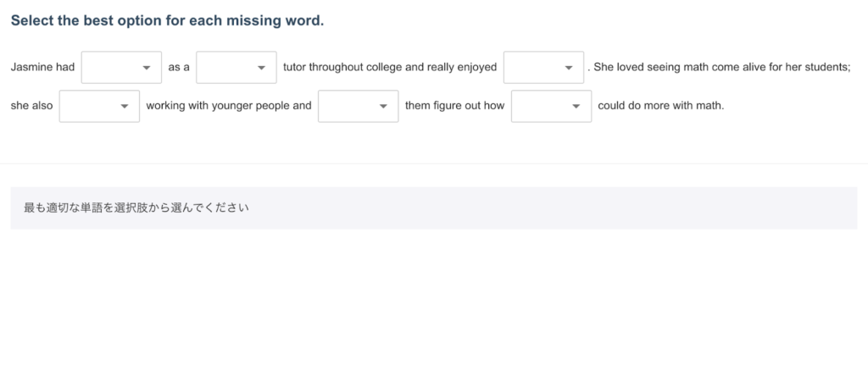Click the text "working with younger people and"
The image size is (868, 365).
[x=229, y=107]
